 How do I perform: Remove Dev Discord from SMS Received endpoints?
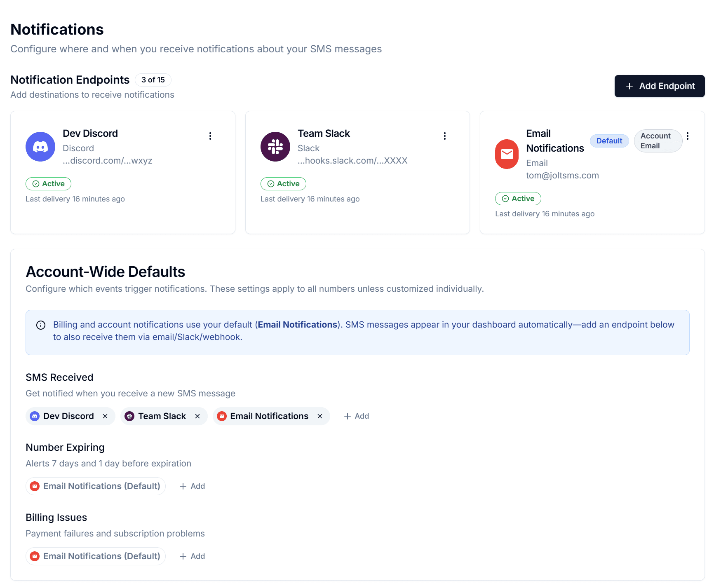coord(105,416)
